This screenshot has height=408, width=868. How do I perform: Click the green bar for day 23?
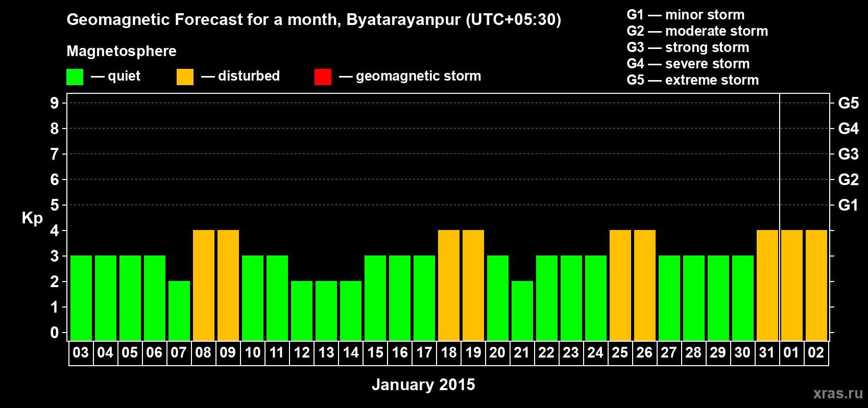pyautogui.click(x=571, y=298)
